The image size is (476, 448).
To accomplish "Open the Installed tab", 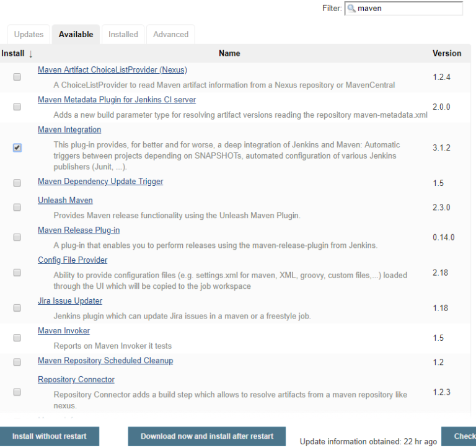I will point(123,34).
